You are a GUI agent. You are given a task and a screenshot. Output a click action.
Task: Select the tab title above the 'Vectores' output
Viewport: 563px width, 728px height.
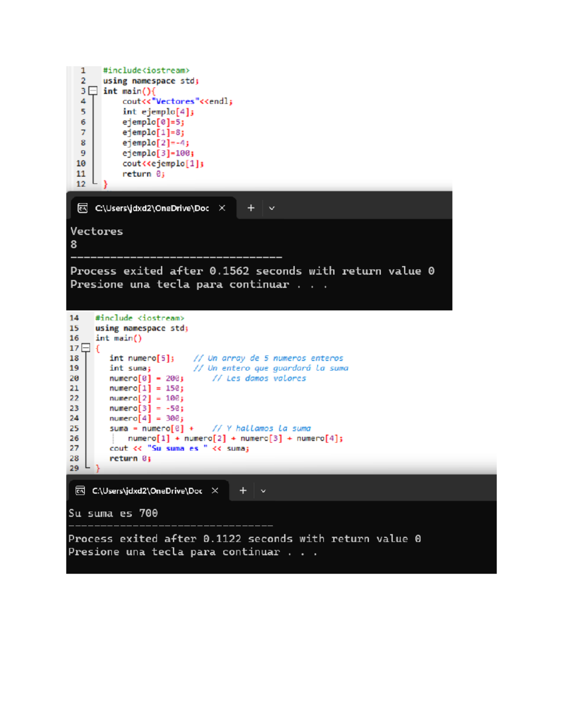coord(152,208)
